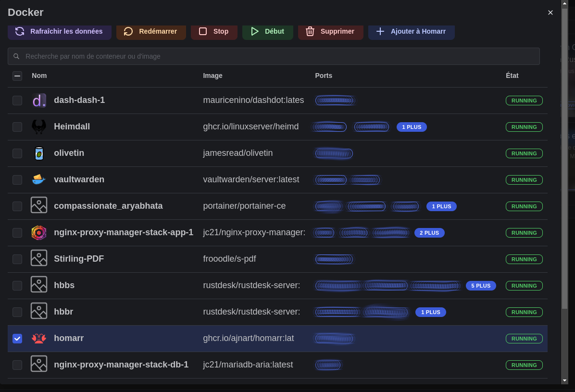Click the scroll-down arrow of the scrollbar
This screenshot has width=575, height=392.
pyautogui.click(x=564, y=380)
